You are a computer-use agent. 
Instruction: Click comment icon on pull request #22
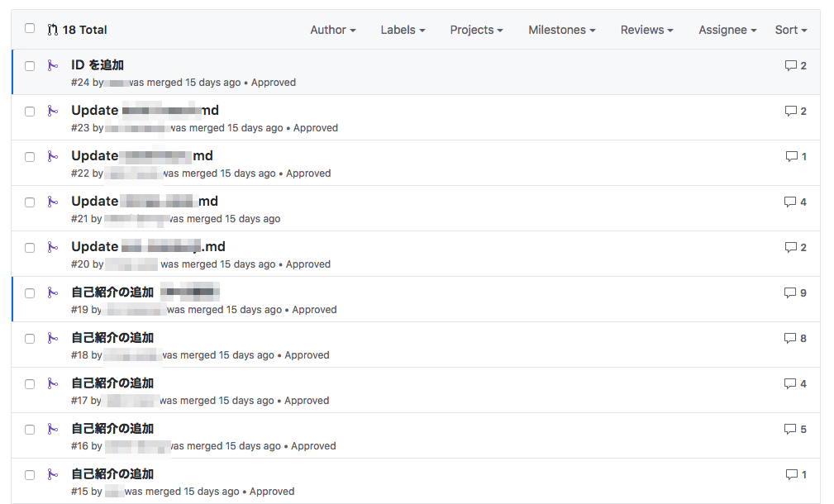[792, 156]
